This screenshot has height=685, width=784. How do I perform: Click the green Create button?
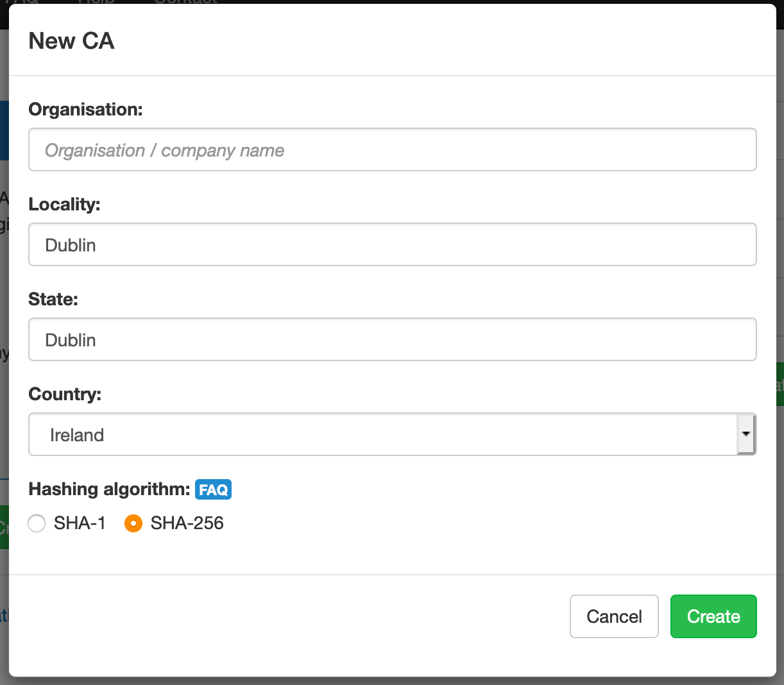[713, 616]
